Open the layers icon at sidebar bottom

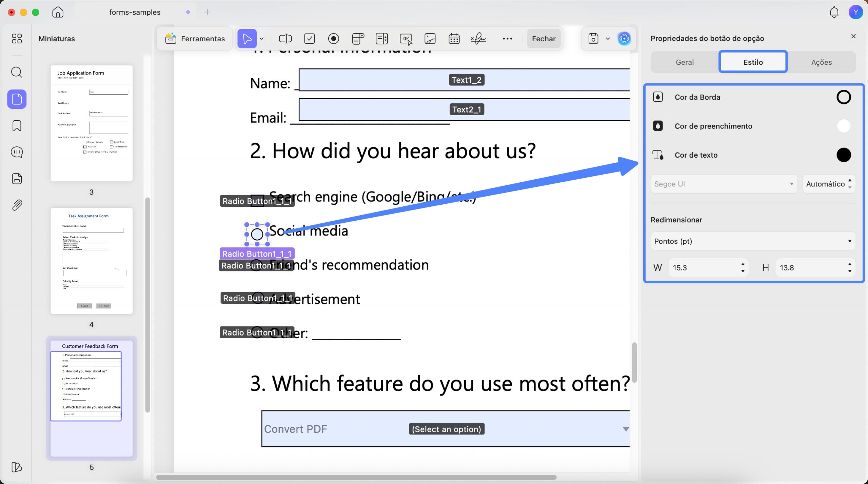[x=17, y=467]
